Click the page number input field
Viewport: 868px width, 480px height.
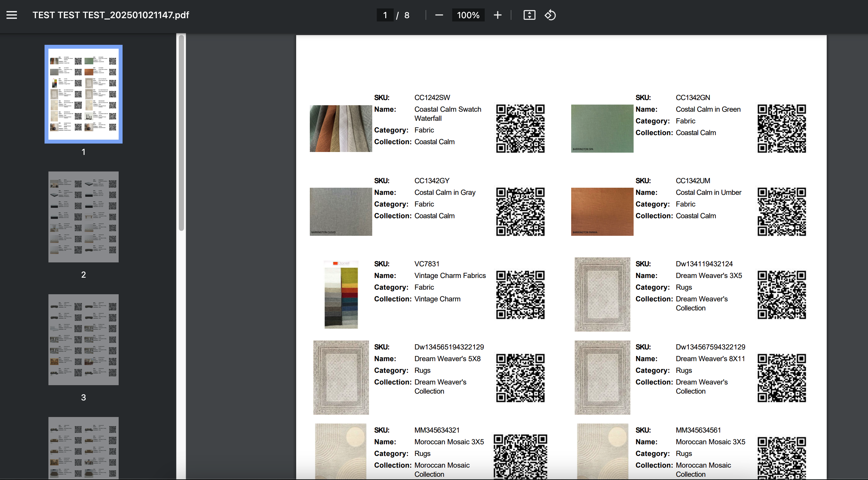[385, 15]
